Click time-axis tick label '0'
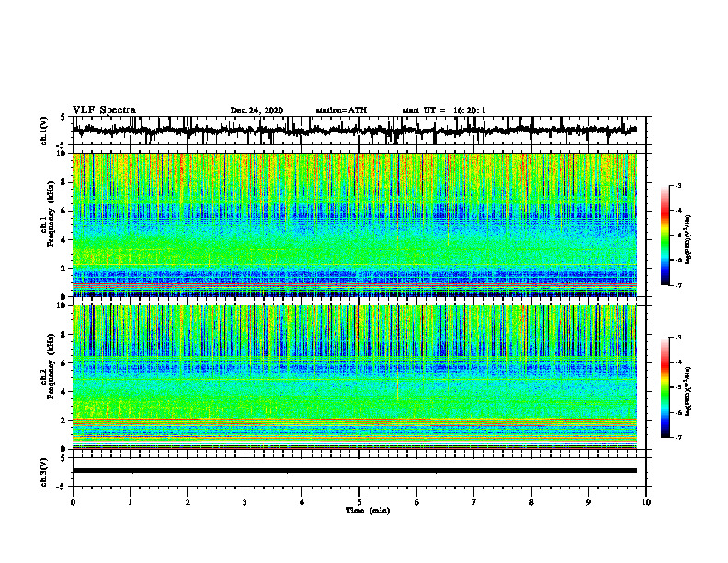 (73, 502)
